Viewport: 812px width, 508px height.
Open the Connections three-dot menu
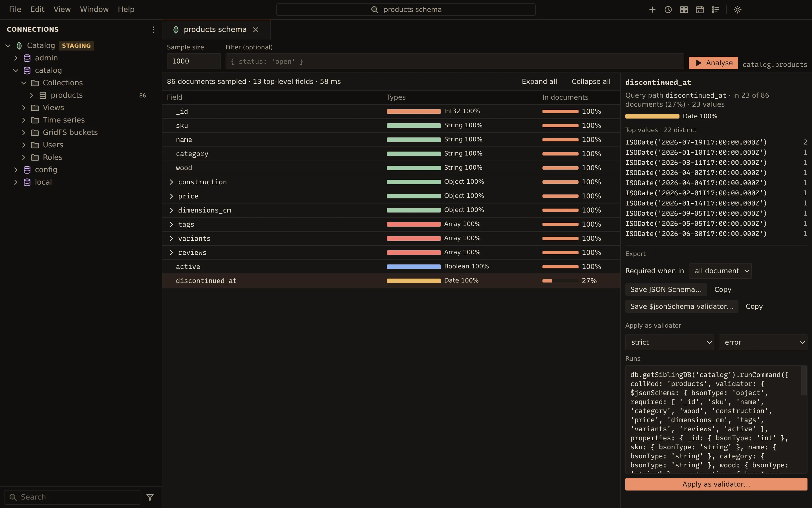(x=153, y=30)
